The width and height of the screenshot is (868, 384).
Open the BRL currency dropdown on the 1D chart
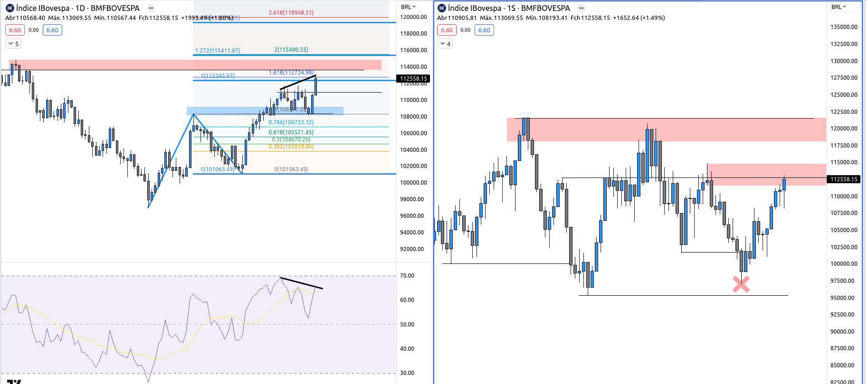pyautogui.click(x=408, y=7)
